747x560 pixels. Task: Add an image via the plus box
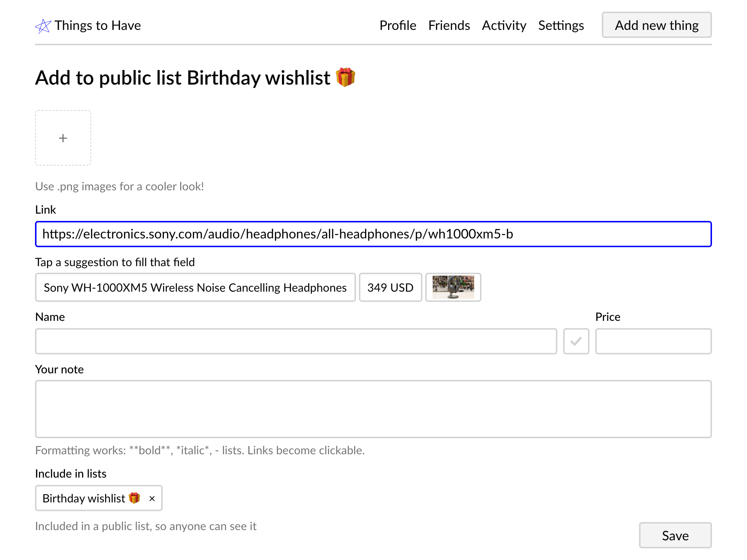pyautogui.click(x=63, y=138)
